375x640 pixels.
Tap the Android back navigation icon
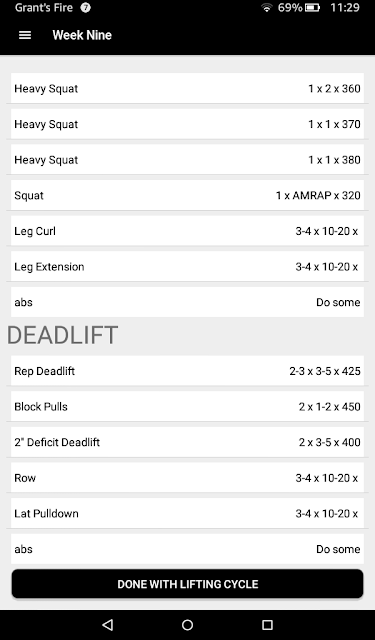tap(107, 624)
